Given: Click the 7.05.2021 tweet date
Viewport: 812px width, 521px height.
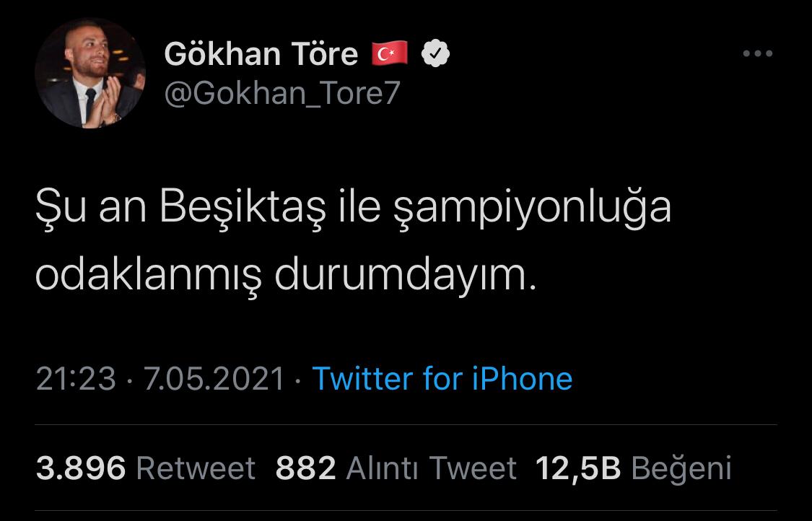Looking at the screenshot, I should pyautogui.click(x=214, y=379).
